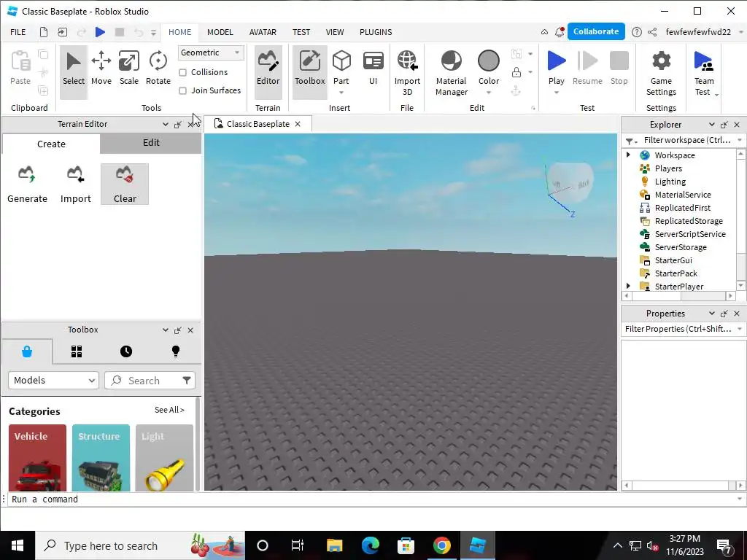Start a Team Test session

coord(704,72)
